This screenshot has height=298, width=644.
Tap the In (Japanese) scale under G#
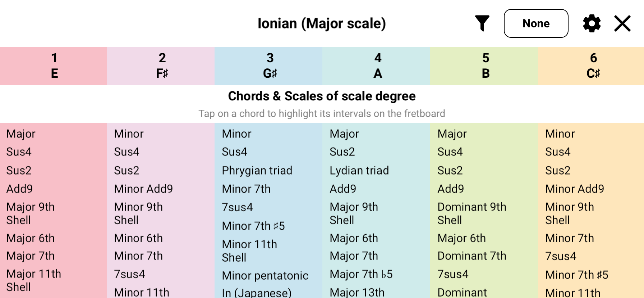(x=256, y=293)
